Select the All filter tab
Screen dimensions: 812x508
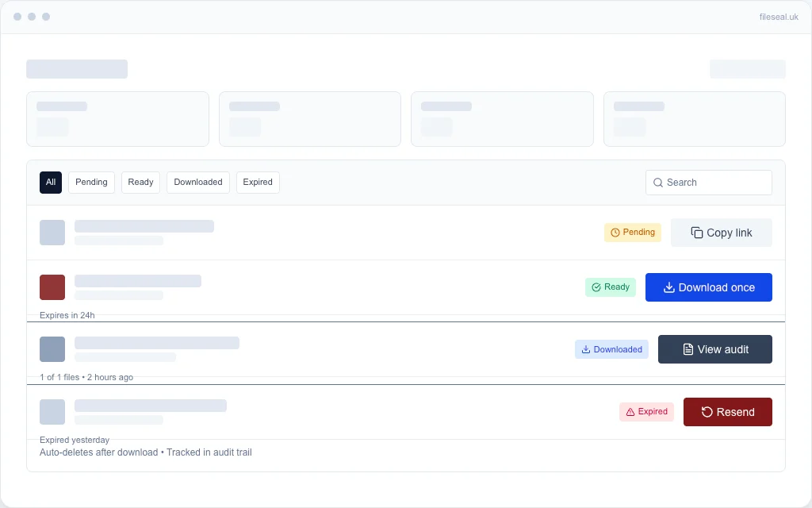[51, 183]
